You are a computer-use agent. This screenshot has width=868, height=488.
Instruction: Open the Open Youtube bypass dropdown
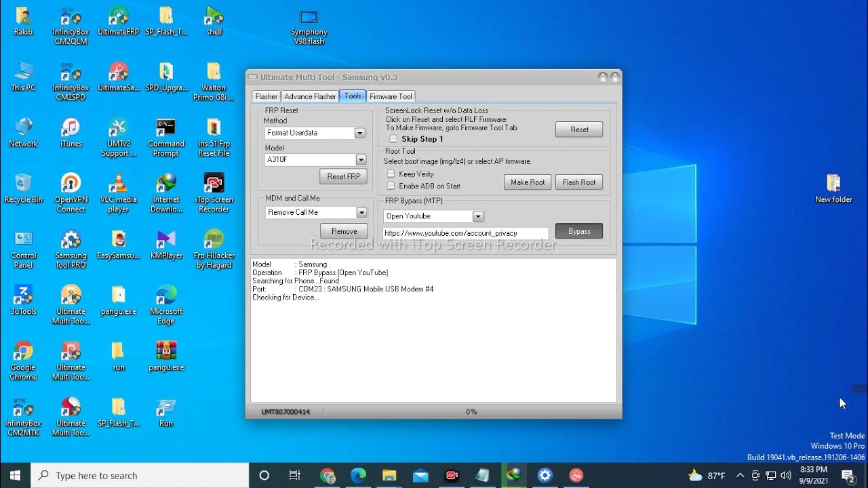click(x=478, y=216)
